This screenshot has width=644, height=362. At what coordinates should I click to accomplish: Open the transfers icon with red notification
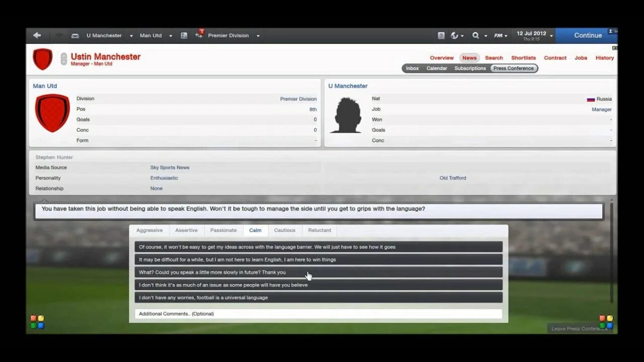[199, 35]
